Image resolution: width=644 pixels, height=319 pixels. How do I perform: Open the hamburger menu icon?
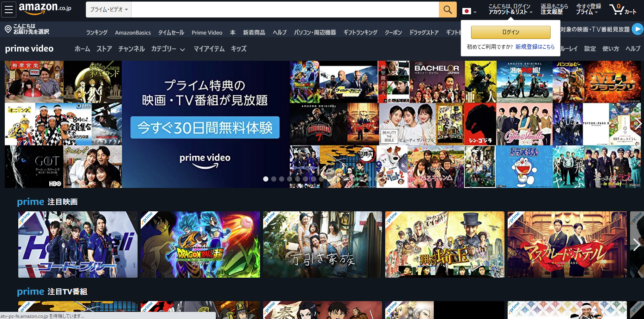[9, 10]
